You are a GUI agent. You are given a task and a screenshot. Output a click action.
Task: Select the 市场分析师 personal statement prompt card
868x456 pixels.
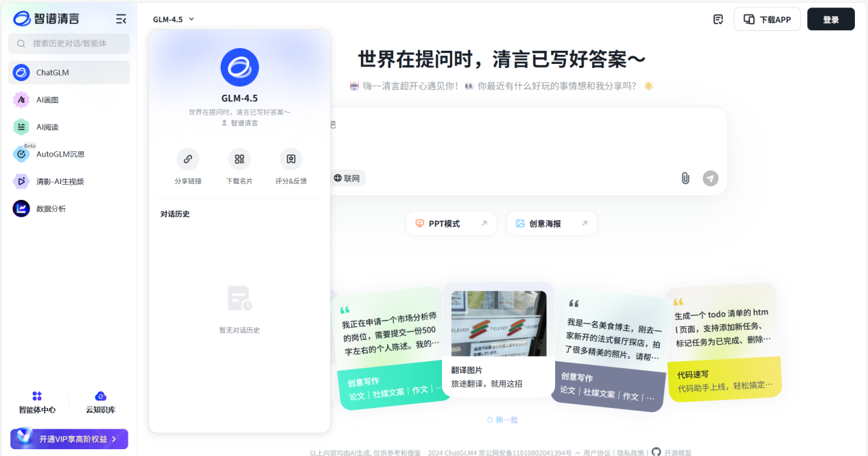[x=389, y=348]
